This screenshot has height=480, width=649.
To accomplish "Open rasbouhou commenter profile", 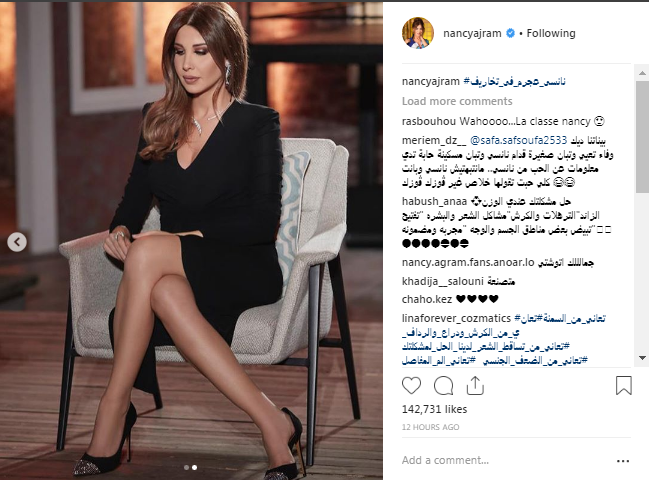I will pos(429,121).
